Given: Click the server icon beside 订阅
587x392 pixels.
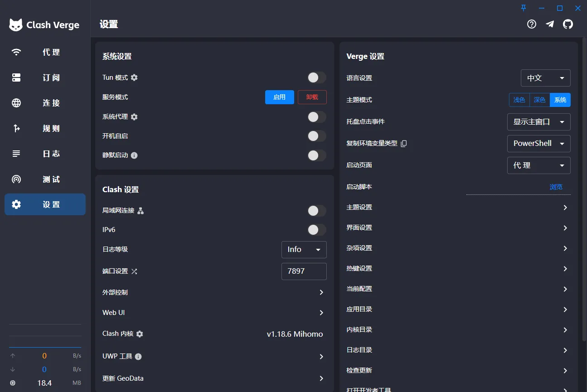Looking at the screenshot, I should [16, 77].
